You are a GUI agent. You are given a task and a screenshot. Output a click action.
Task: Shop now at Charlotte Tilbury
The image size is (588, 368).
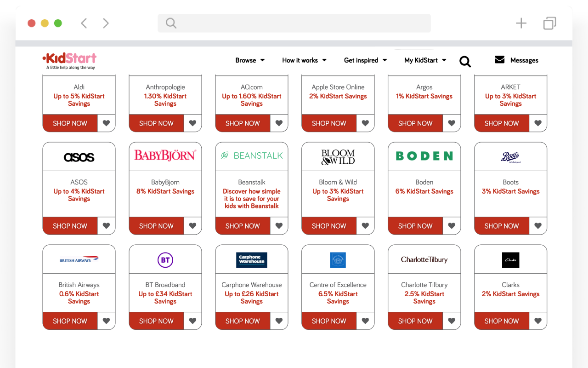tap(415, 321)
